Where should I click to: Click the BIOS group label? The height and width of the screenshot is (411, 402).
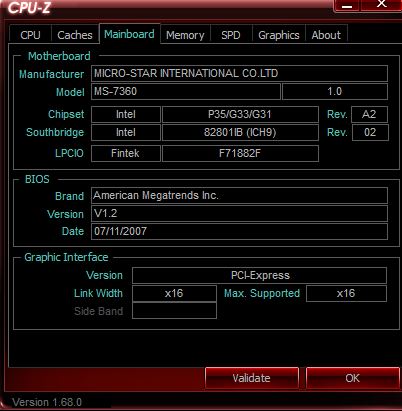coord(37,179)
